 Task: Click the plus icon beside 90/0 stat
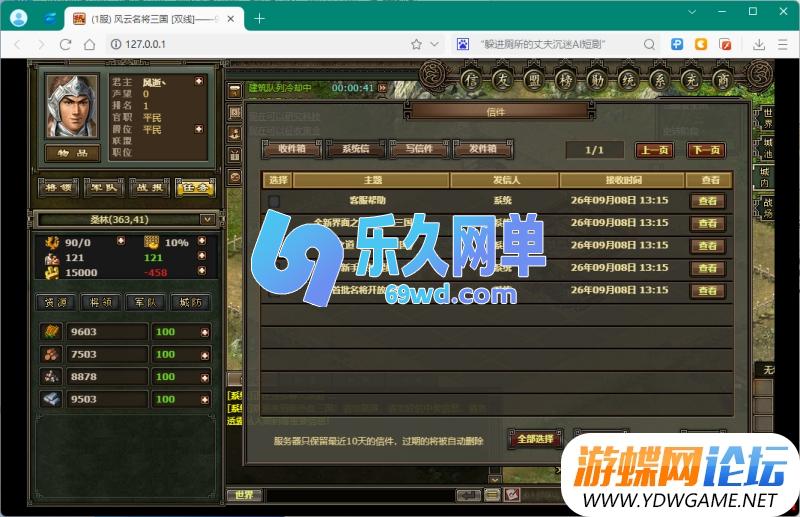click(120, 240)
